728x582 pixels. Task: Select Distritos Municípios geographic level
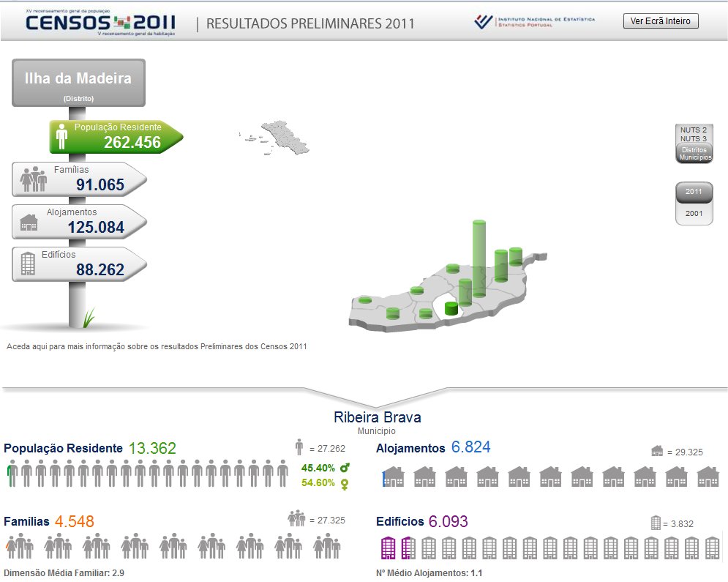694,154
